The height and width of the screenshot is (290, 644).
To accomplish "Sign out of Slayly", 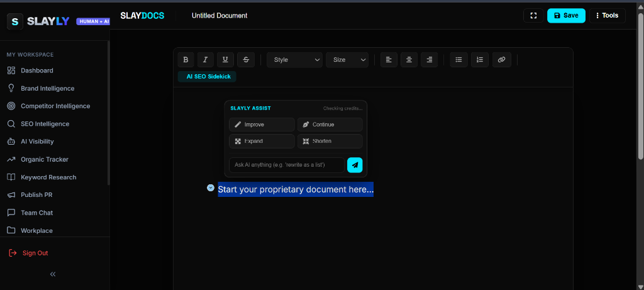I will (29, 253).
